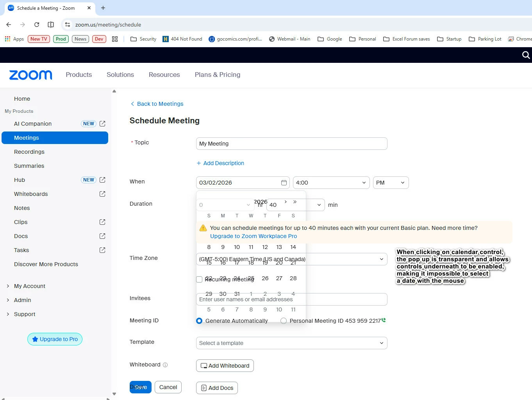Reload the page with refresh icon
532x400 pixels.
[37, 25]
